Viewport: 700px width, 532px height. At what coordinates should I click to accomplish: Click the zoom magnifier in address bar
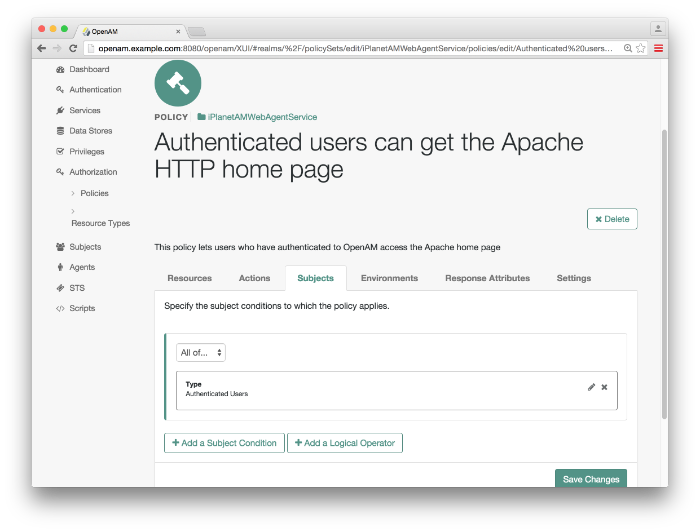(x=628, y=48)
